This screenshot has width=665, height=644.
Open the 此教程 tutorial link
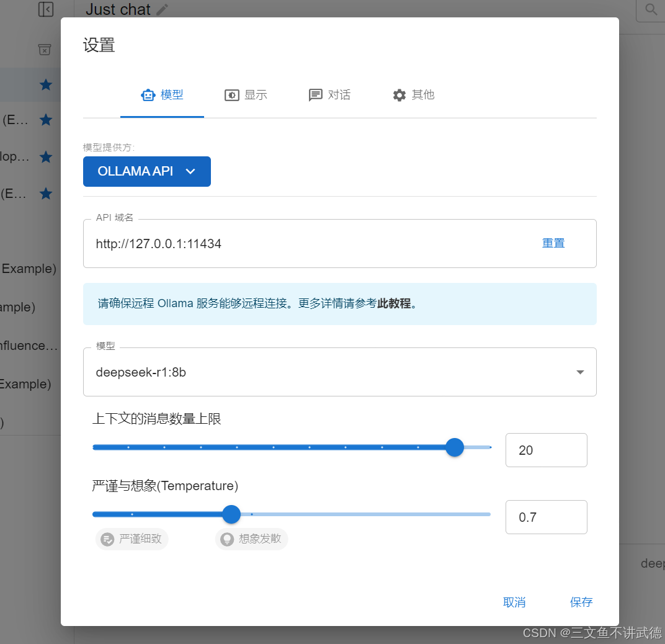394,303
